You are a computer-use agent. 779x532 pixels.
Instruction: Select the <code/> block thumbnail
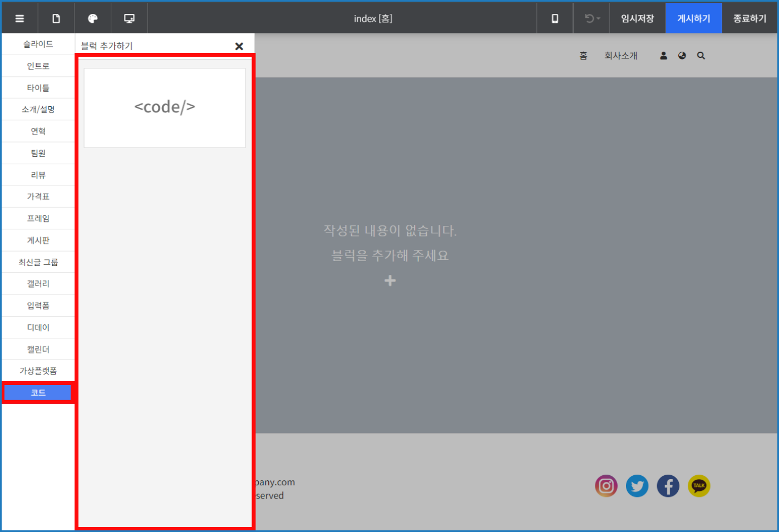(165, 107)
